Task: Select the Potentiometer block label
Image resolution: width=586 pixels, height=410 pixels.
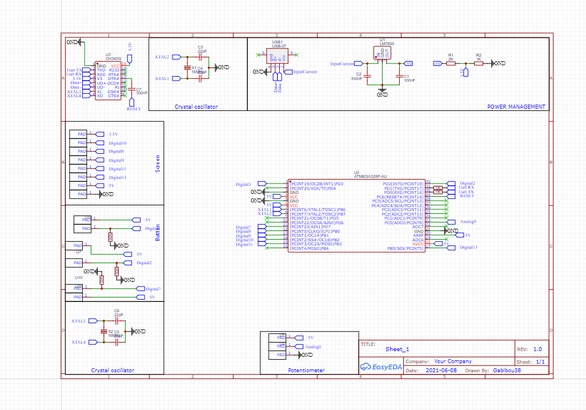Action: (306, 370)
